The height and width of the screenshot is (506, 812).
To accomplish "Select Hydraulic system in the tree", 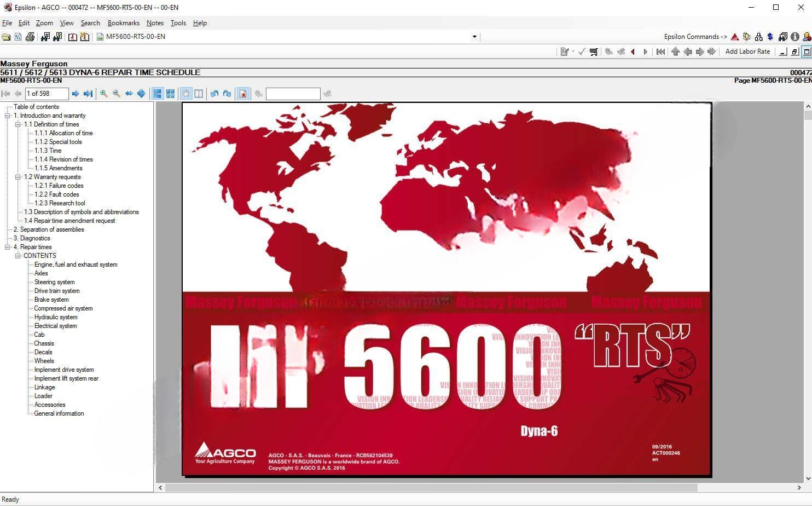I will click(56, 317).
